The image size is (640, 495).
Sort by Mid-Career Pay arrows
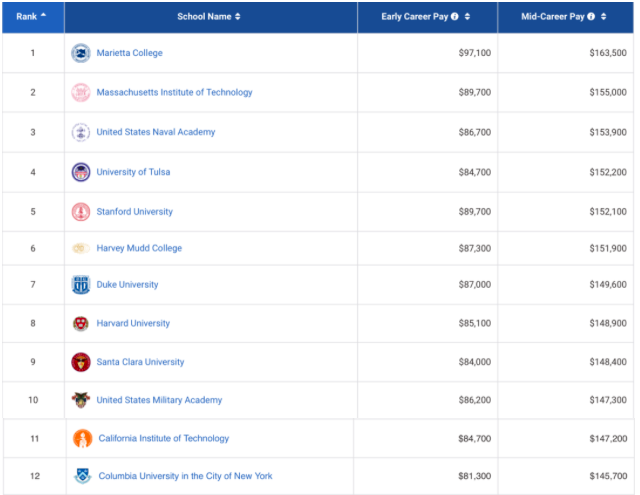pyautogui.click(x=603, y=16)
